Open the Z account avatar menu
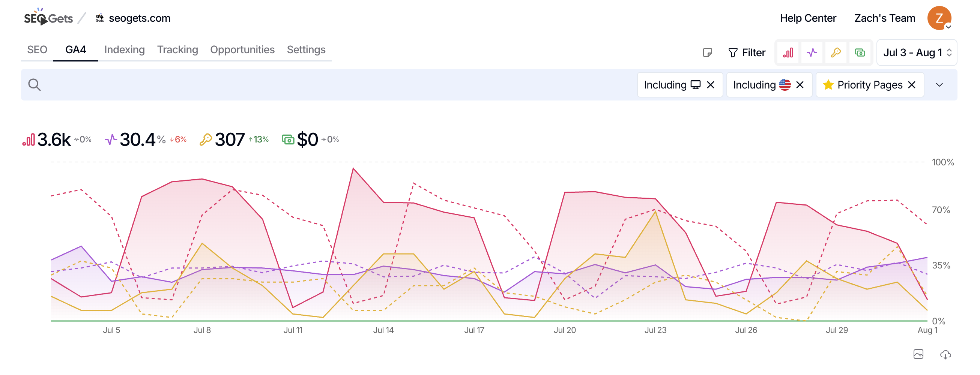 coord(939,18)
